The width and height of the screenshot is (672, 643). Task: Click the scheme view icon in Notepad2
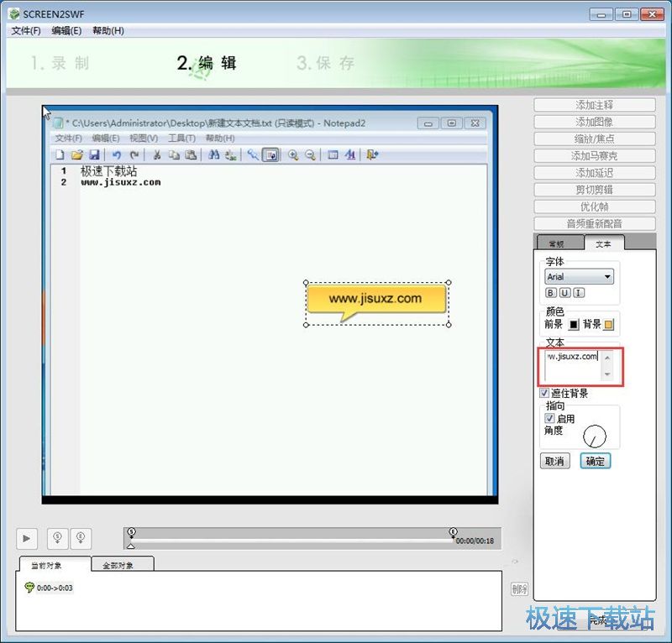[333, 155]
